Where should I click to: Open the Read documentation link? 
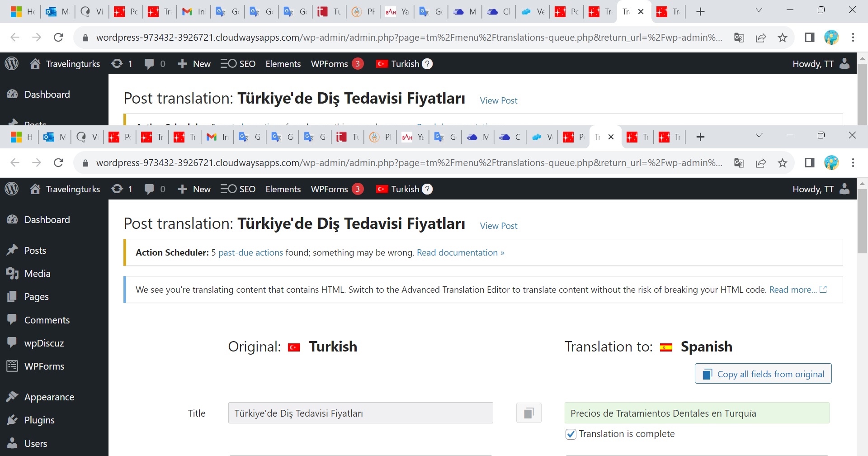coord(461,252)
